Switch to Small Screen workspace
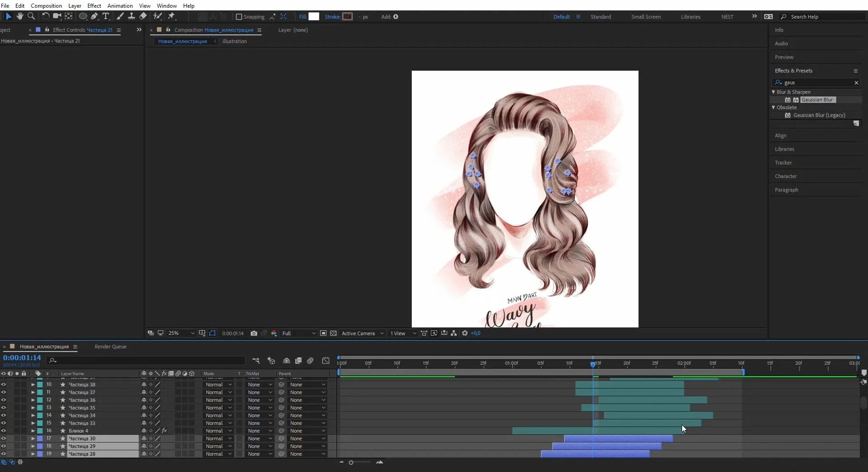This screenshot has width=868, height=472. 646,17
